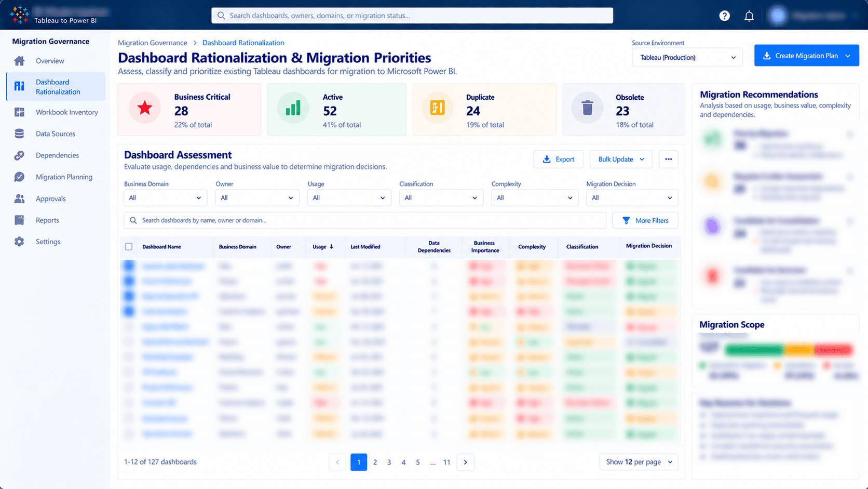Go to page 3 in pagination

tap(389, 462)
